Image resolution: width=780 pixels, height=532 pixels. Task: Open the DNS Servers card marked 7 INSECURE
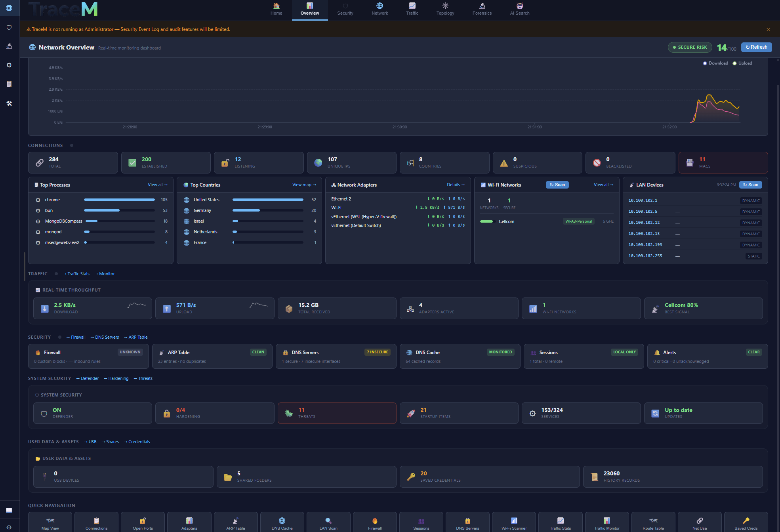[x=336, y=357]
